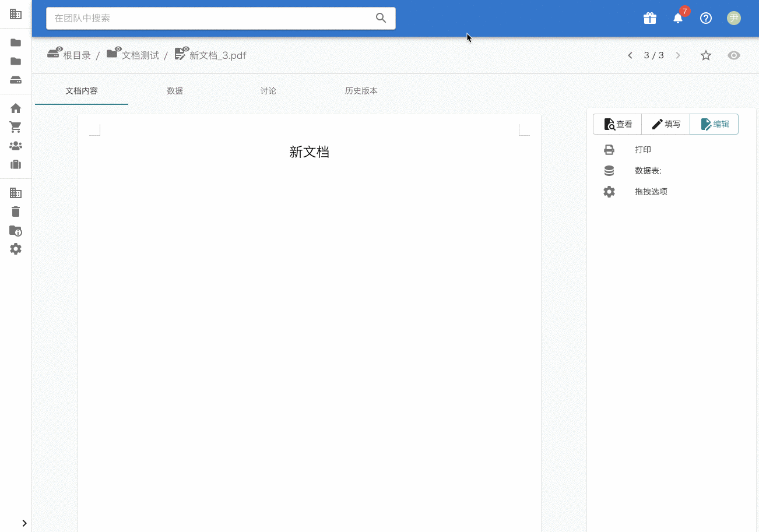Viewport: 759px width, 532px height.
Task: Open the shopping cart in sidebar
Action: [16, 127]
